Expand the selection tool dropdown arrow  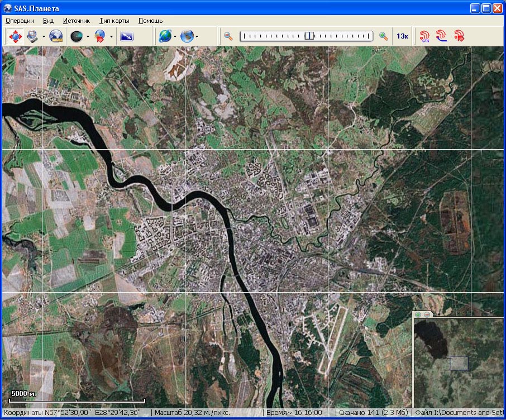pos(44,37)
